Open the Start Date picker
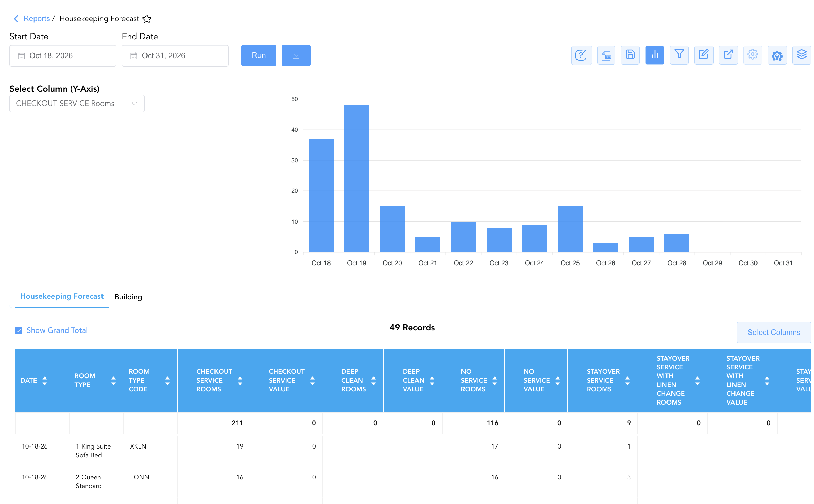This screenshot has height=504, width=814. [63, 56]
